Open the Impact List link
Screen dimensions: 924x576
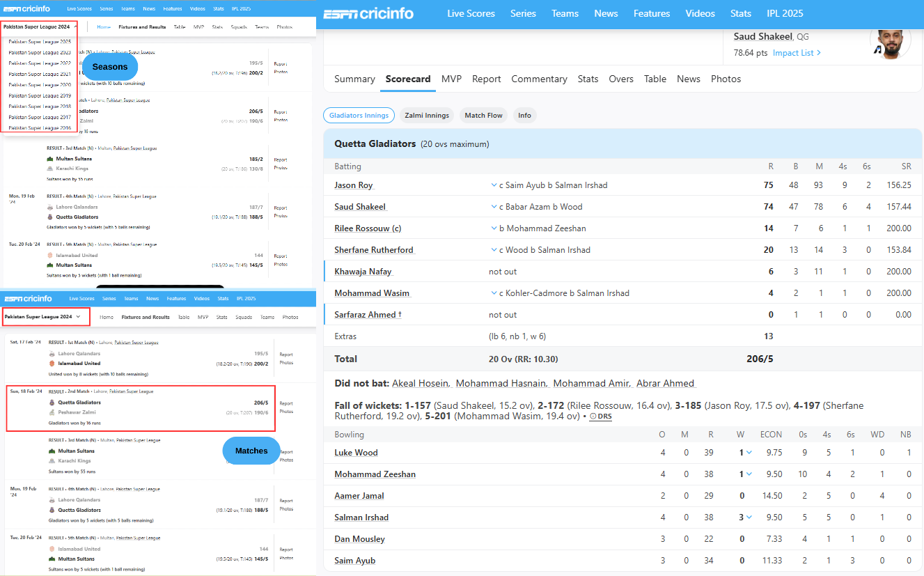(x=797, y=53)
